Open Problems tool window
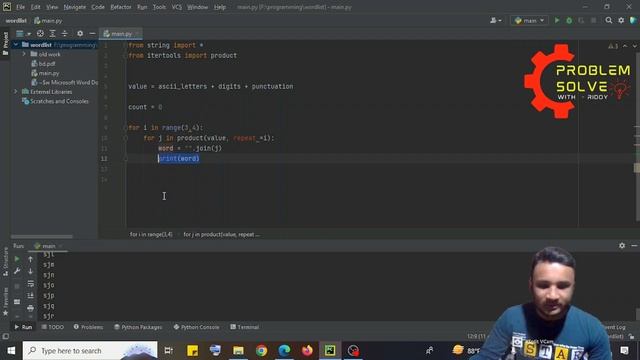The height and width of the screenshot is (360, 640). [89, 327]
